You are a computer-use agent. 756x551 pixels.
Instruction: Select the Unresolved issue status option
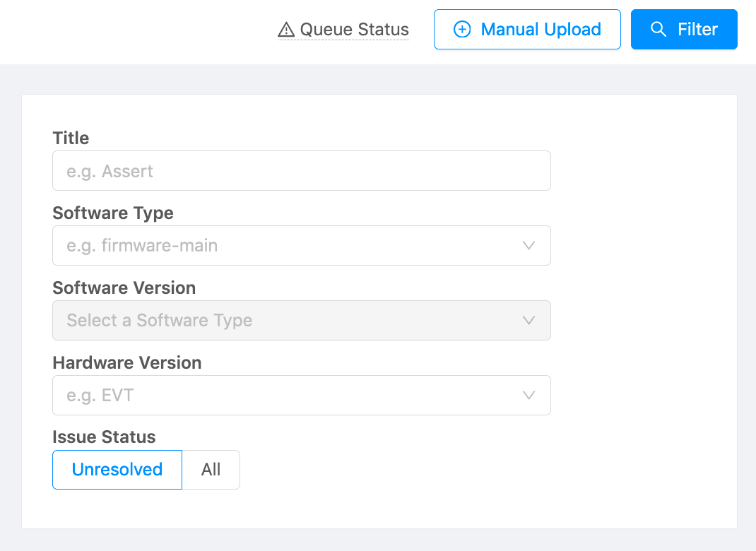(117, 470)
